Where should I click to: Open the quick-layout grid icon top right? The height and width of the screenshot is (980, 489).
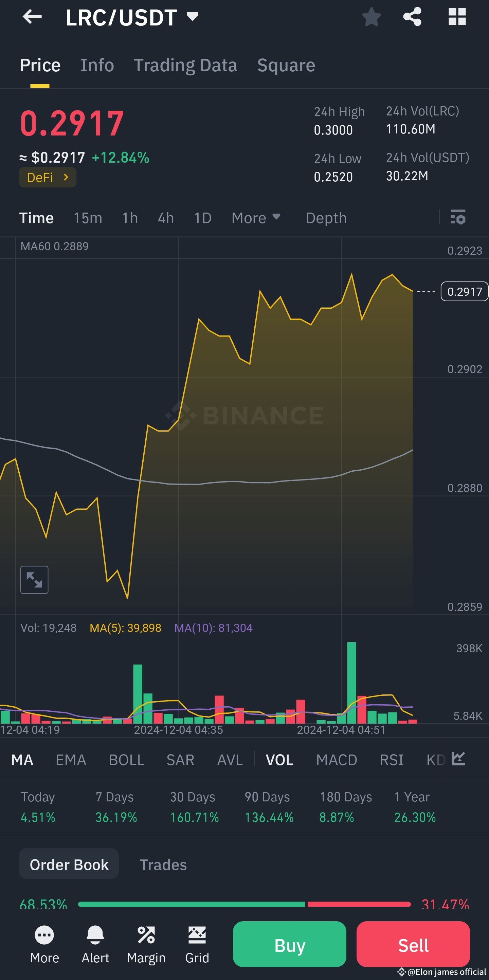457,17
